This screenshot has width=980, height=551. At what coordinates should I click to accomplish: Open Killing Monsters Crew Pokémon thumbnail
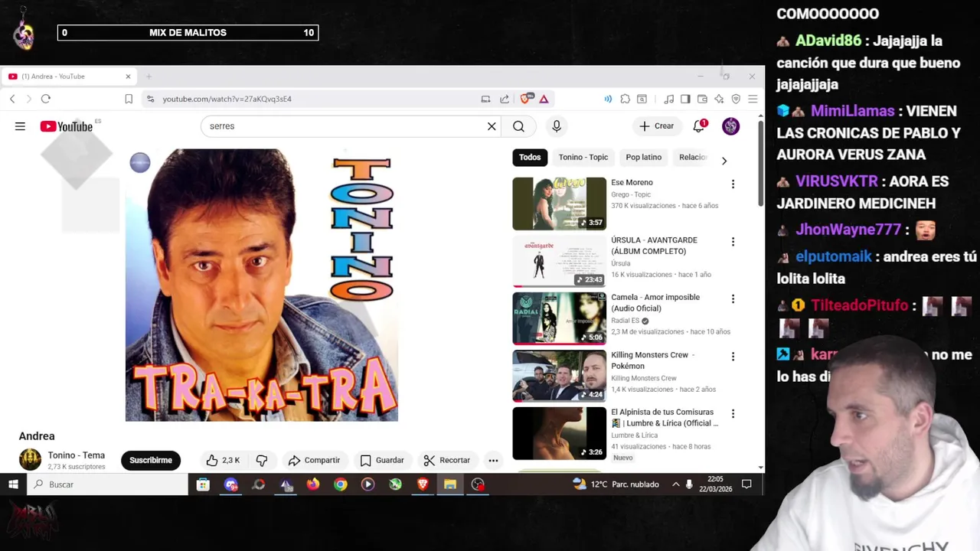(x=559, y=376)
